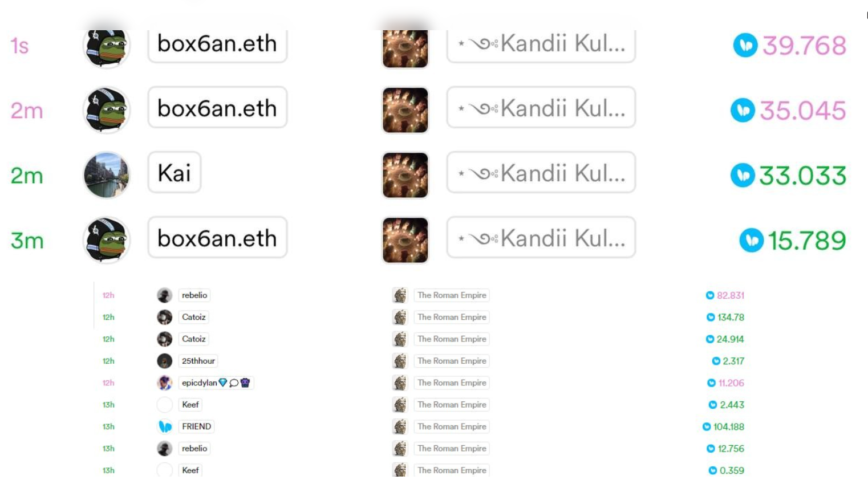Click the Kai user name tag
This screenshot has height=484, width=868.
[175, 173]
